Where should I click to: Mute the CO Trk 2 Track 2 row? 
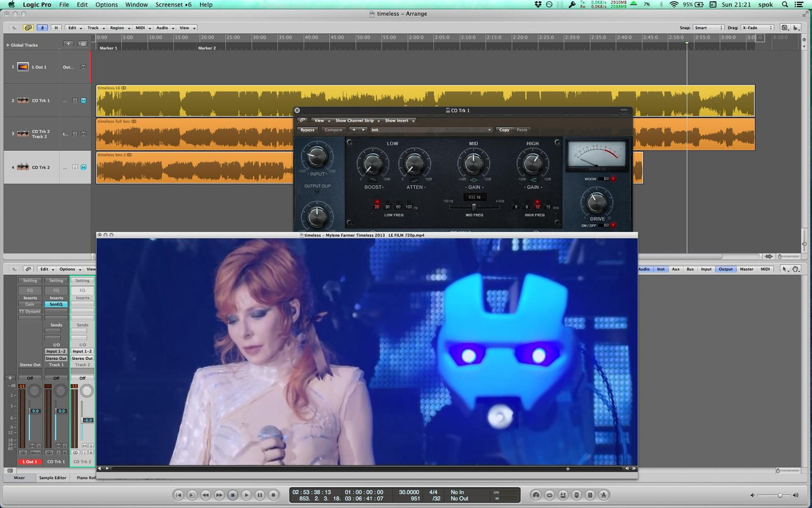(x=83, y=134)
